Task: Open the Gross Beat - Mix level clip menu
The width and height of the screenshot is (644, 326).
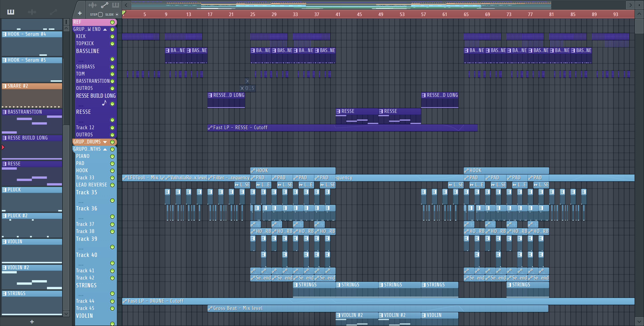Action: coord(210,309)
